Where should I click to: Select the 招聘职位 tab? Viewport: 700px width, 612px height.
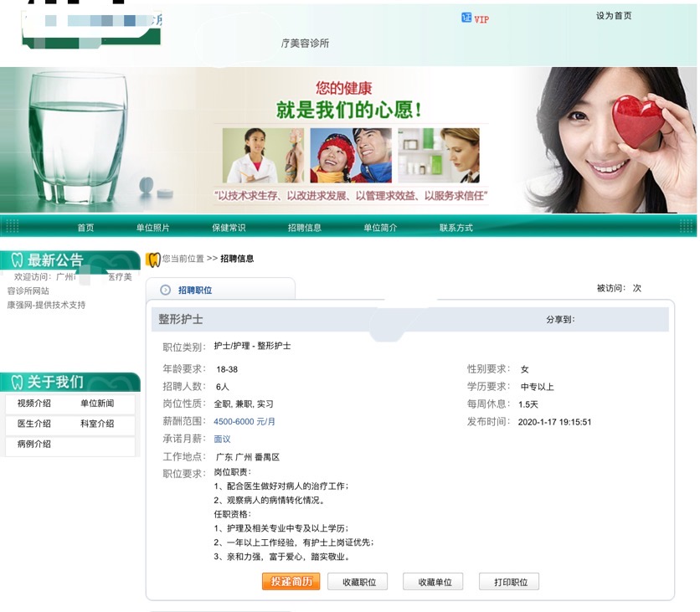click(195, 291)
